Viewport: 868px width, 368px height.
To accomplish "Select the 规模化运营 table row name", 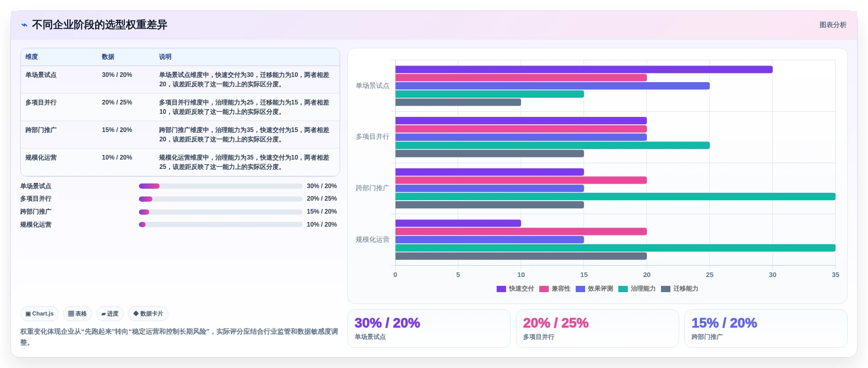I will coord(41,157).
